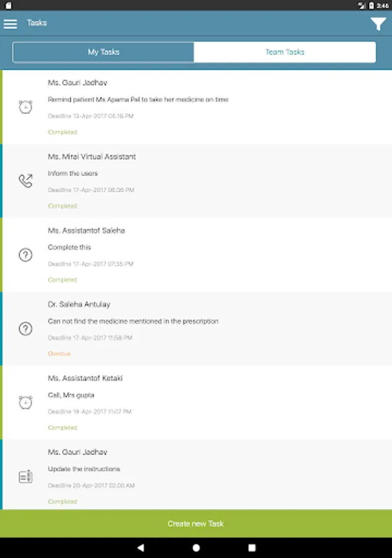Tap document icon for 'Update the instructions'
The height and width of the screenshot is (558, 392).
tap(25, 477)
